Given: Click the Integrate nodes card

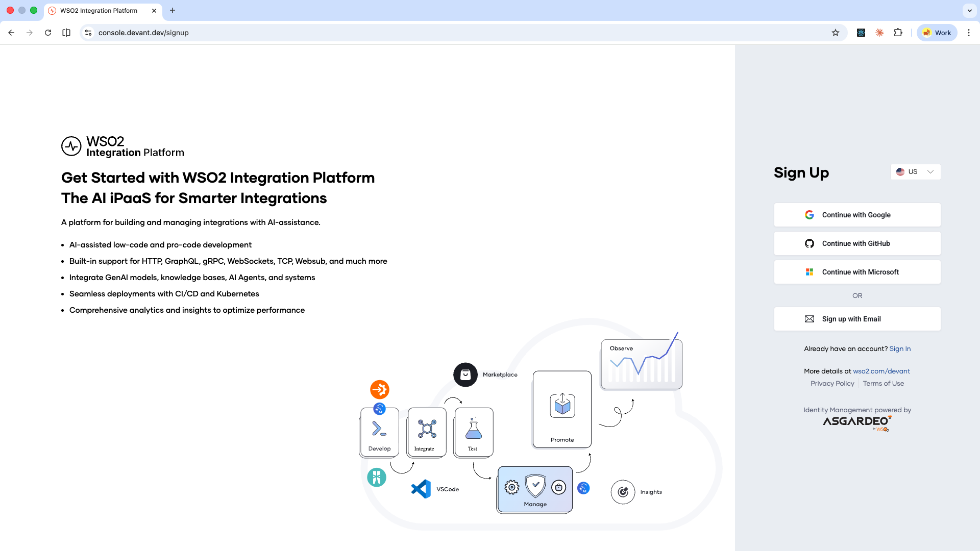Looking at the screenshot, I should [427, 432].
